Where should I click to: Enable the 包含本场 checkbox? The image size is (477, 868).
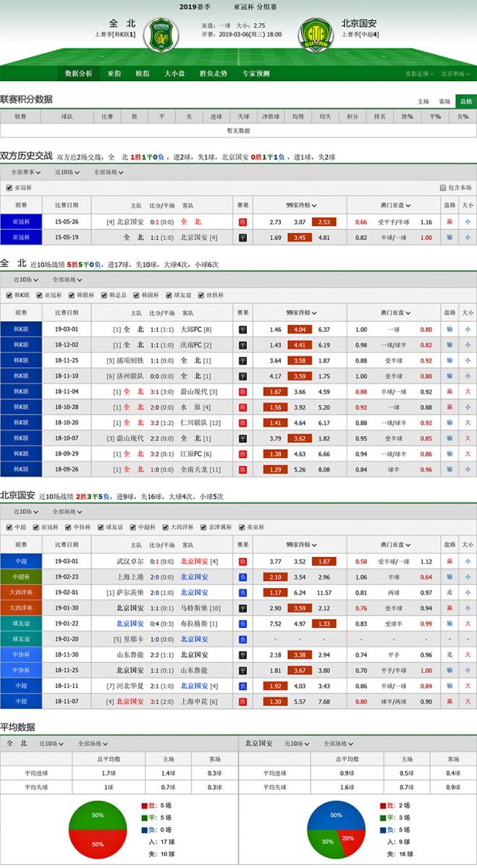pos(443,187)
